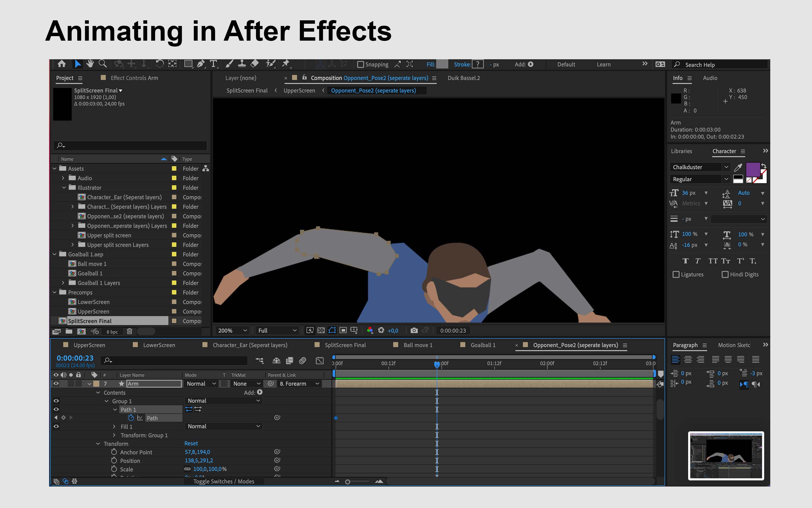Viewport: 812px width, 508px height.
Task: Select the Selection arrow tool
Action: [x=78, y=64]
